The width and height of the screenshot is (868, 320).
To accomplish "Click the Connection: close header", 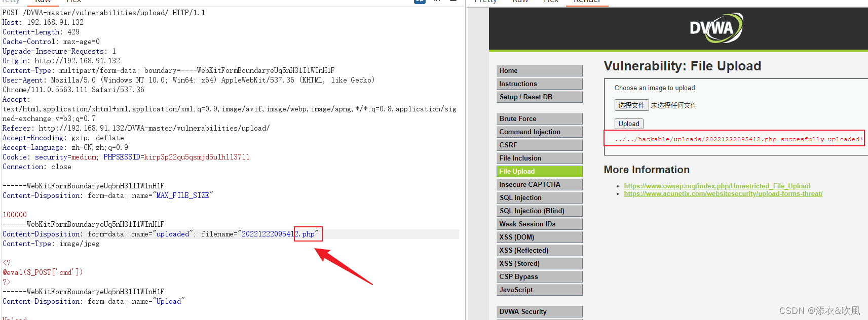I will point(37,167).
